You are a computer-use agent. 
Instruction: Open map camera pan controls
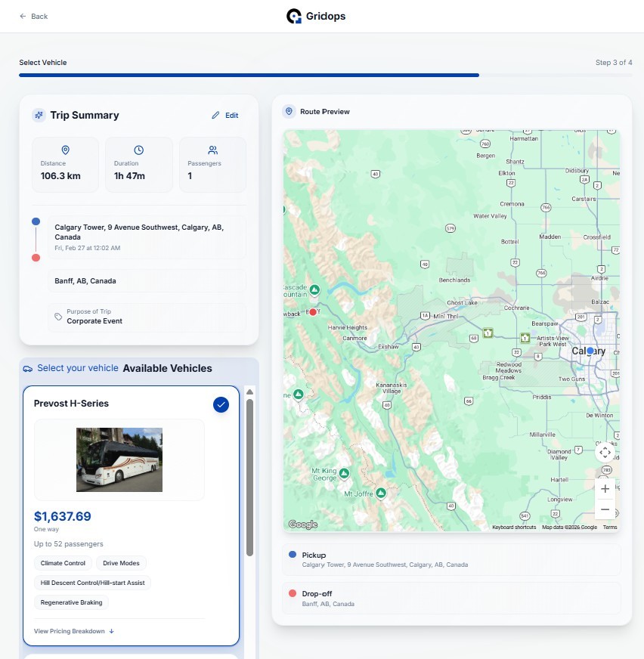[605, 453]
